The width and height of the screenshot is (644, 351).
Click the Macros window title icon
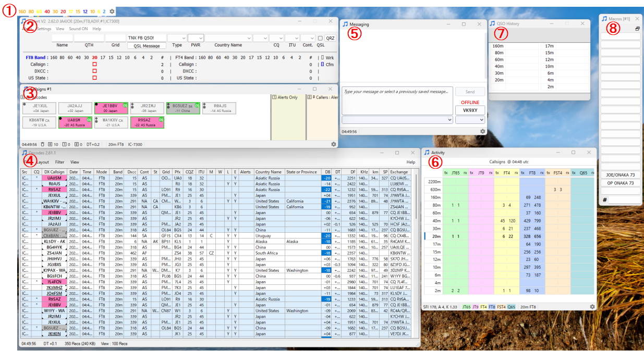click(605, 19)
